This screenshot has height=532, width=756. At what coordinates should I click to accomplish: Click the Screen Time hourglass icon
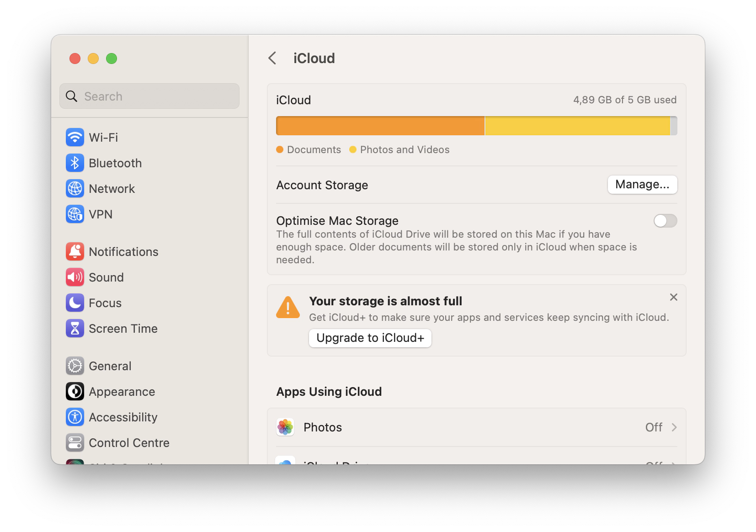point(75,328)
